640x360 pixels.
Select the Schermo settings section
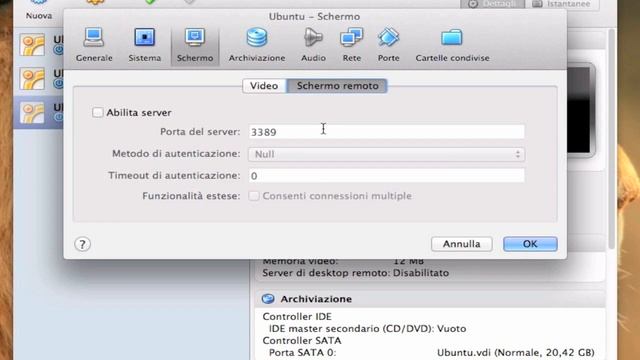click(195, 45)
